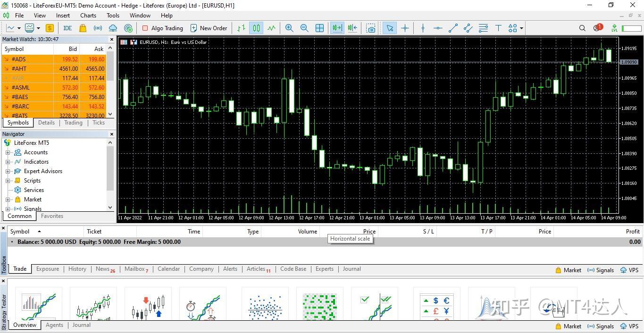
Task: Toggle auto-scroll to the latest bar
Action: (337, 28)
